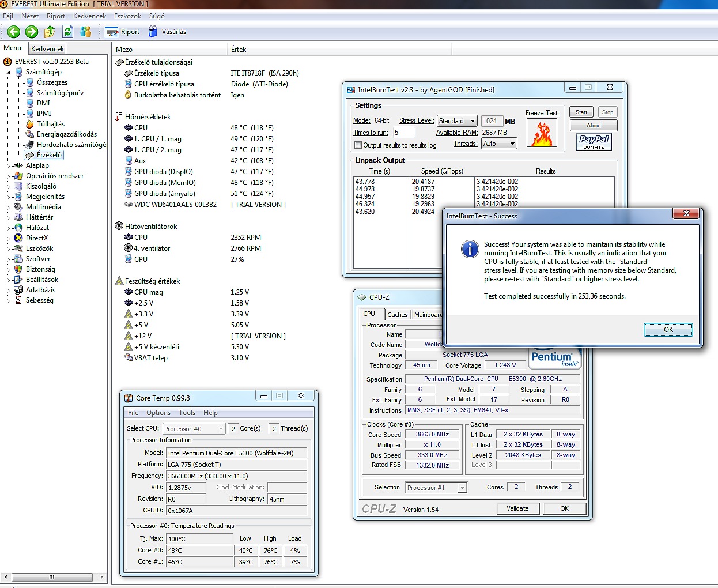Click the green Back arrow in EVEREST toolbar
The height and width of the screenshot is (588, 718).
tap(14, 32)
